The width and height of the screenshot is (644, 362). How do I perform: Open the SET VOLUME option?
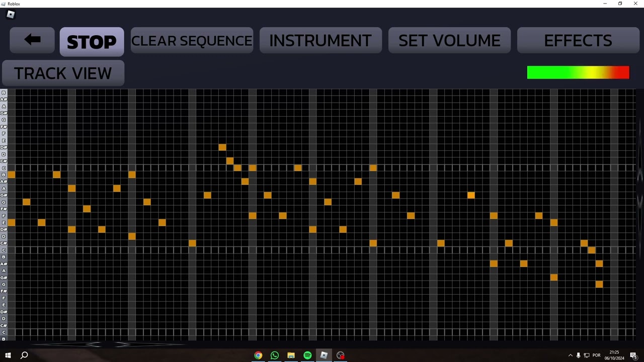coord(449,40)
